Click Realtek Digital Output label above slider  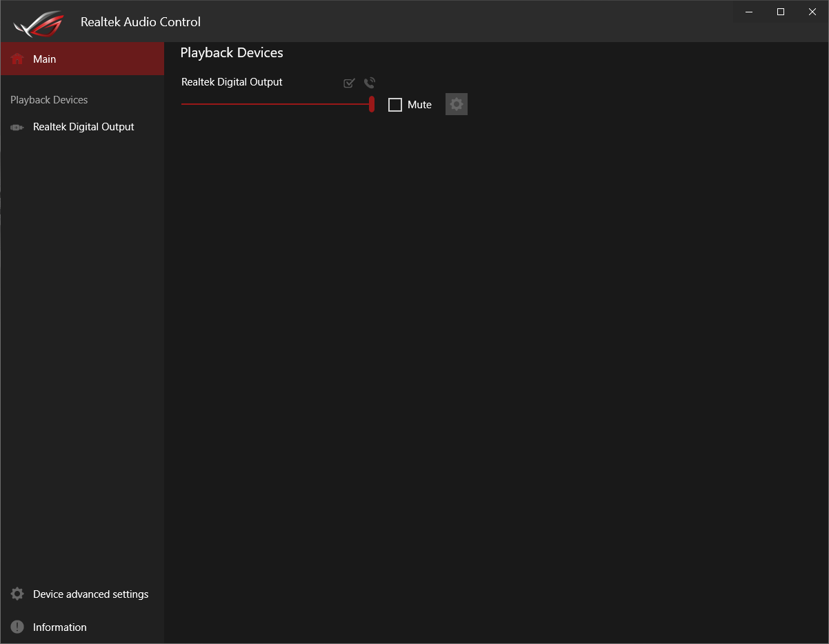click(232, 82)
